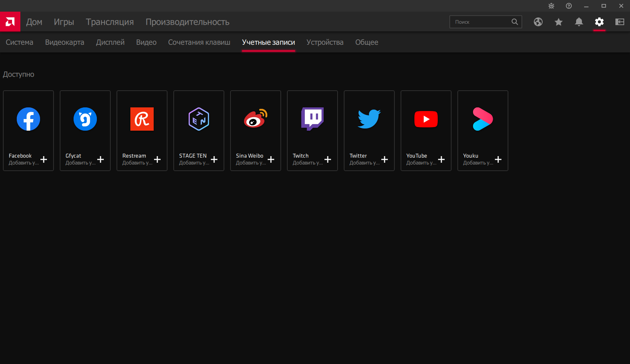
Task: Click the STAGE TEN hexagon logo
Action: point(199,119)
